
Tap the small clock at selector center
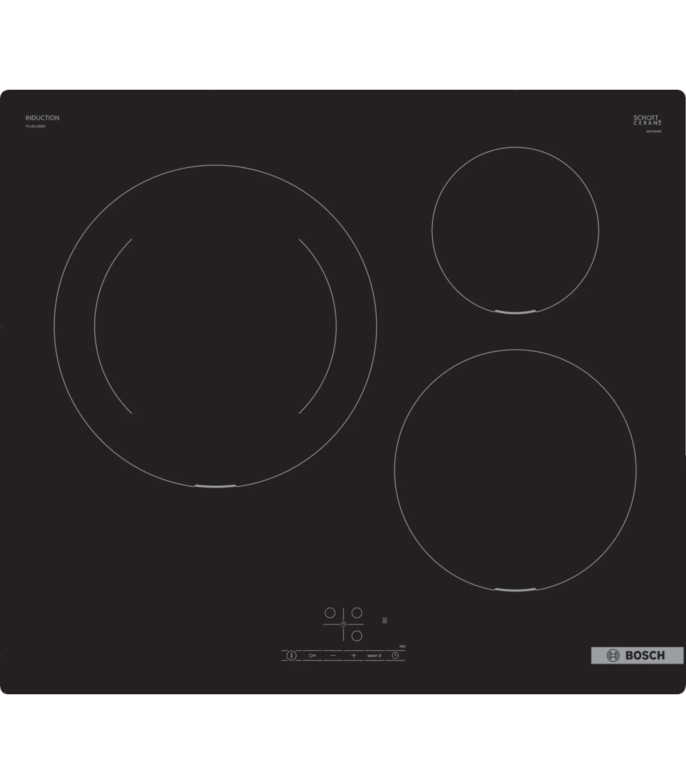pyautogui.click(x=343, y=624)
